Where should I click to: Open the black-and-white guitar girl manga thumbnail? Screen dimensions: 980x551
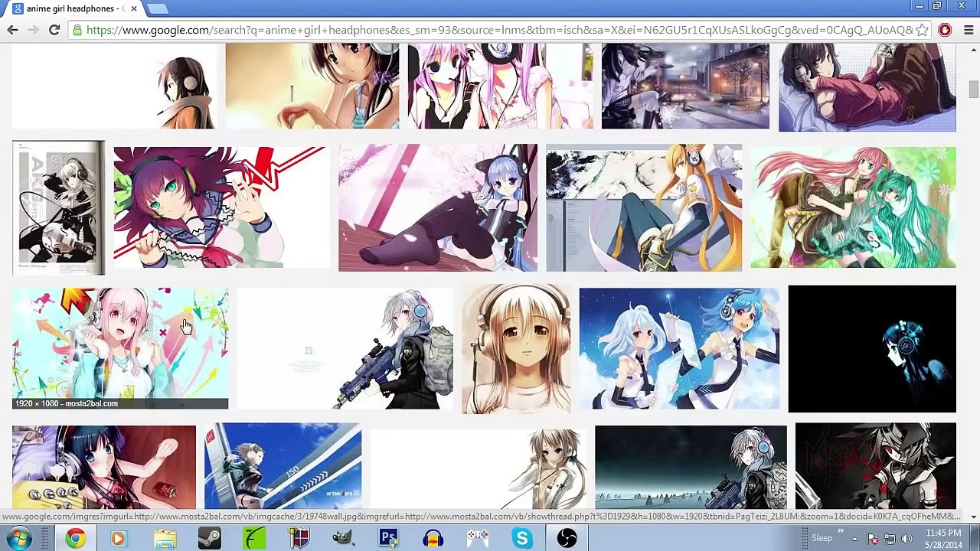(x=58, y=207)
